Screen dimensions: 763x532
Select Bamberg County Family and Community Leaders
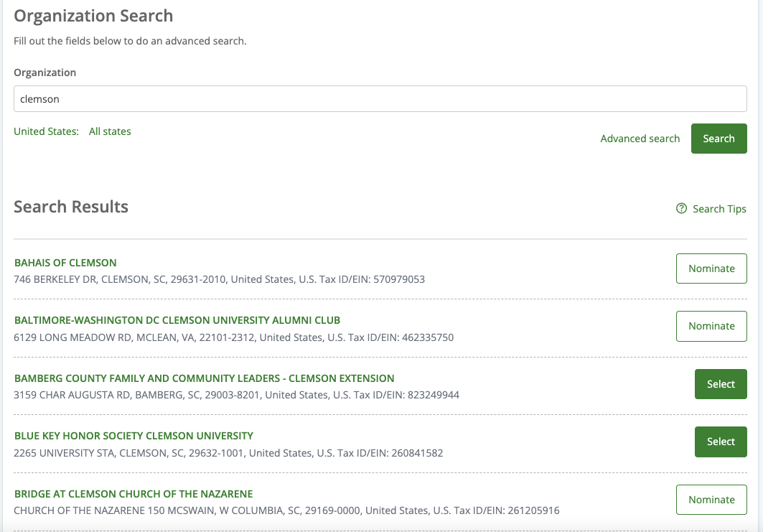point(721,384)
